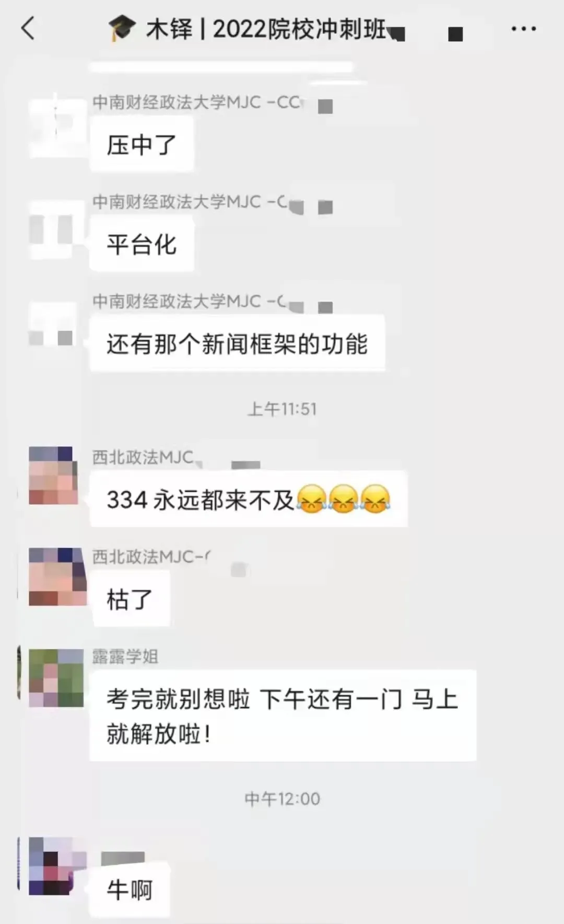The width and height of the screenshot is (564, 924).
Task: Tap the 牛啊 message bubble
Action: click(x=130, y=890)
